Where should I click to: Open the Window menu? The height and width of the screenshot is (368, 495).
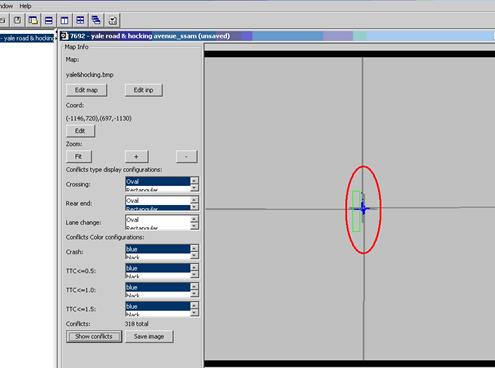coord(6,6)
